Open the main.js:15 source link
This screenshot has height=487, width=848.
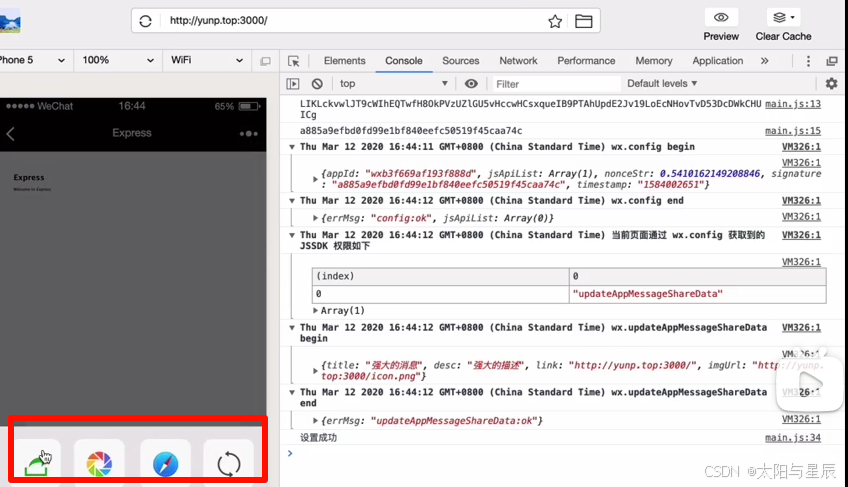point(793,131)
